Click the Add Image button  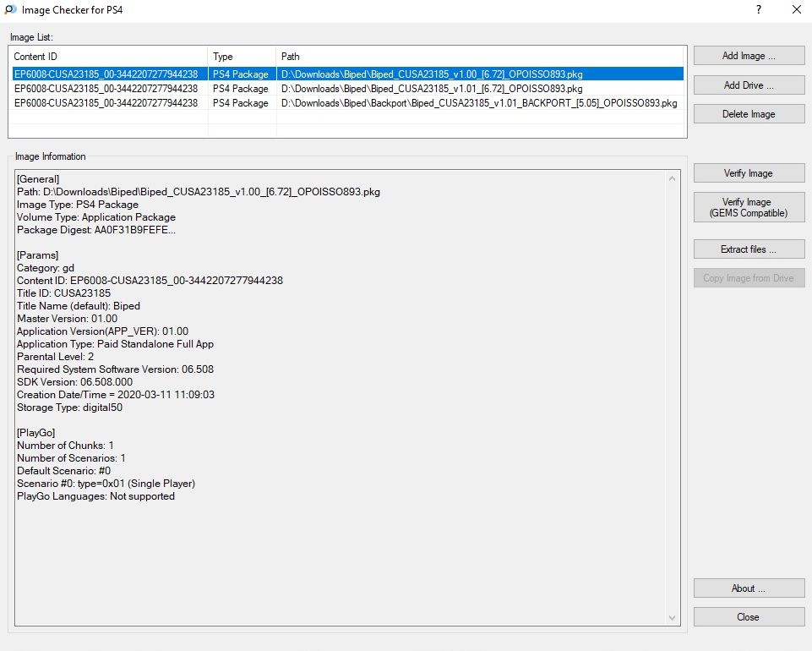749,56
